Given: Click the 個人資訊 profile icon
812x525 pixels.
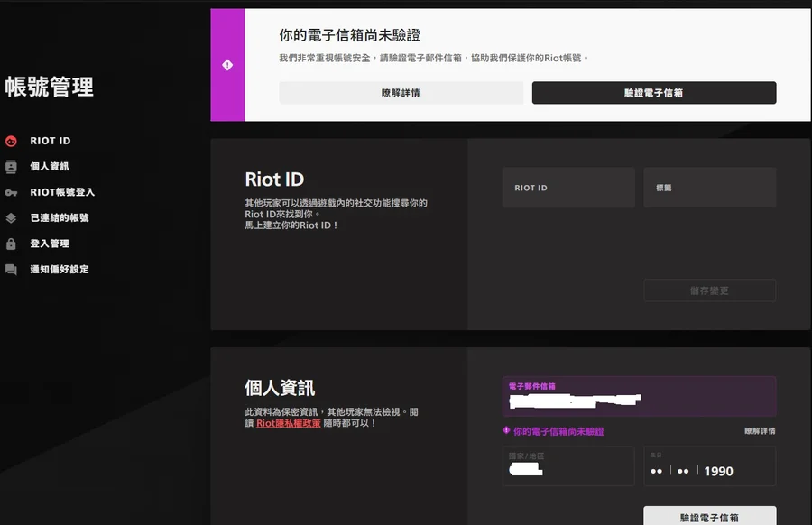Looking at the screenshot, I should click(x=11, y=167).
